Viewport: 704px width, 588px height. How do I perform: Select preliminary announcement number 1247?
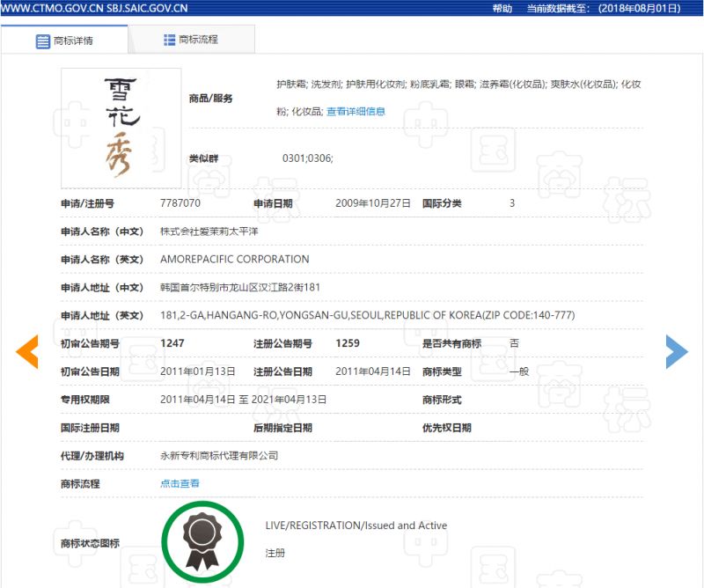click(x=172, y=343)
